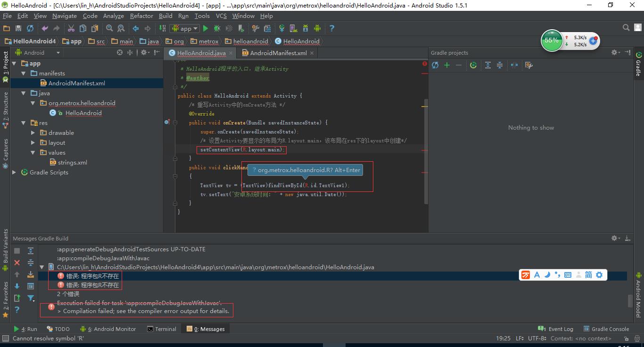Open the Refactor menu
Screen dimensions: 644x347
[x=141, y=16]
